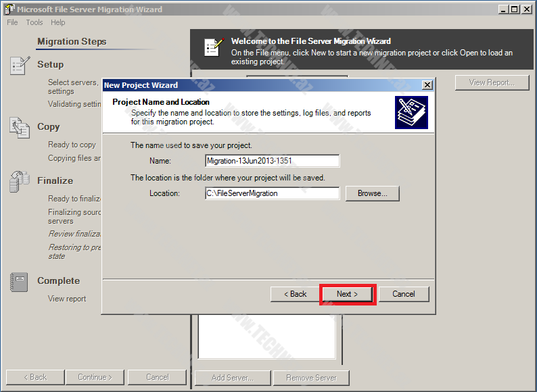Click the welcome banner checklist icon
537x392 pixels.
[213, 47]
